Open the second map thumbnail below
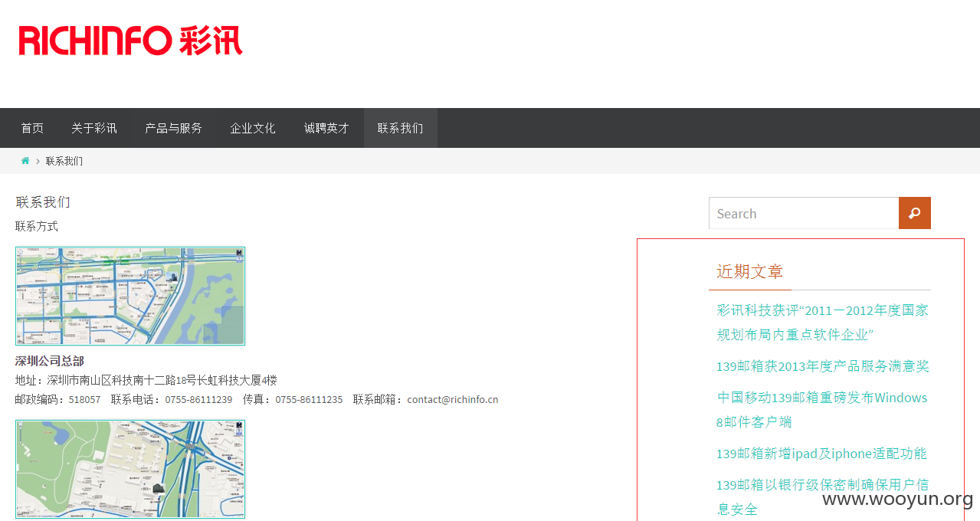This screenshot has height=521, width=980. coord(130,469)
